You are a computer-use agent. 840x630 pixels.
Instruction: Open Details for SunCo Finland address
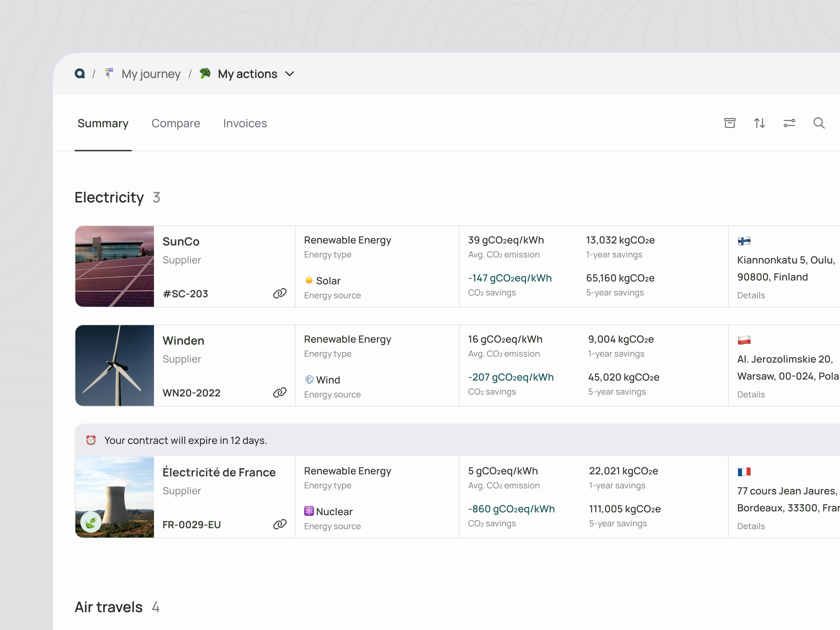coord(751,295)
